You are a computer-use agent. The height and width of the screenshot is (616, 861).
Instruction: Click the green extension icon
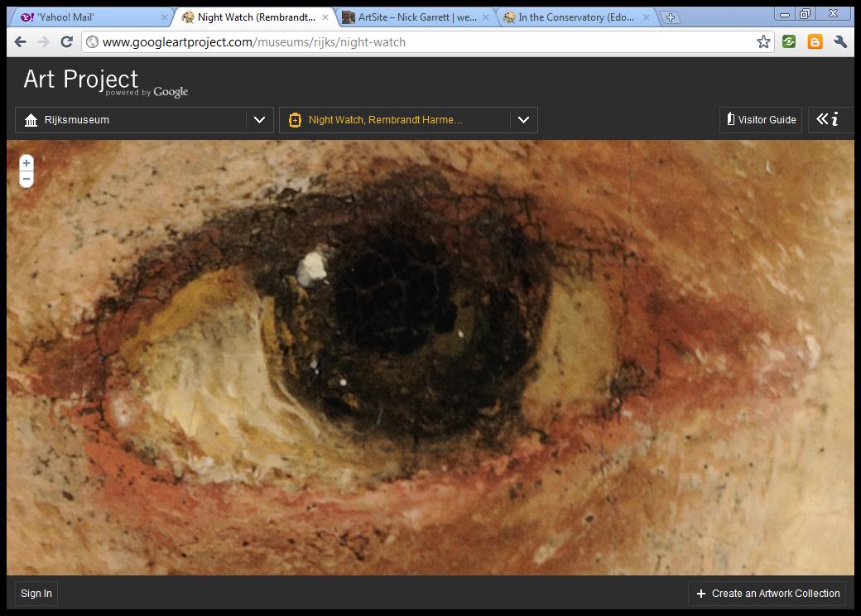click(789, 42)
